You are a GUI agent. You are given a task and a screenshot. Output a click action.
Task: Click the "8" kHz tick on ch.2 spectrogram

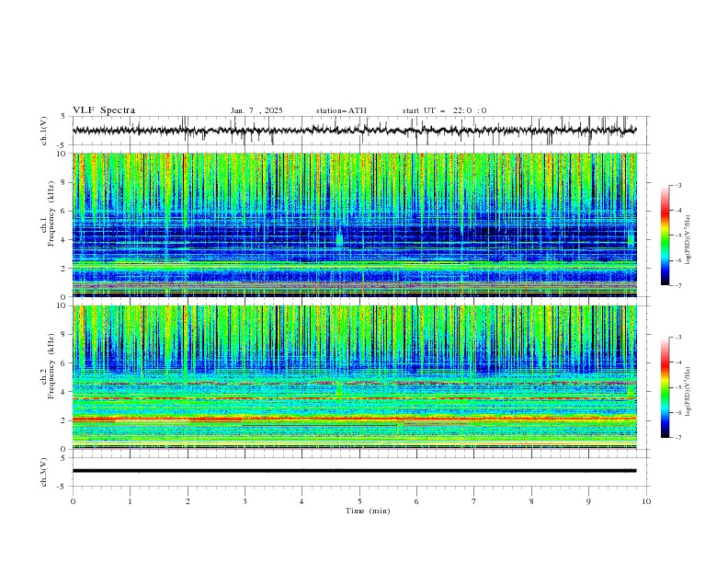pyautogui.click(x=64, y=335)
